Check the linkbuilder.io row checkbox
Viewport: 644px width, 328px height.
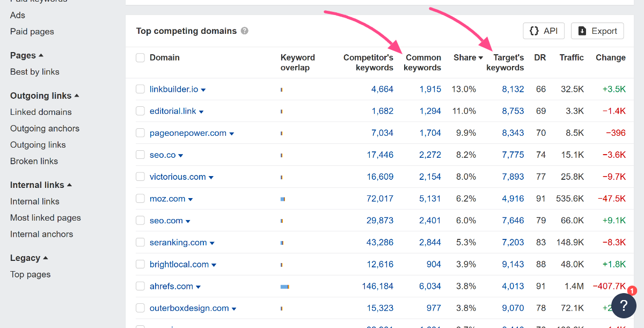coord(141,89)
